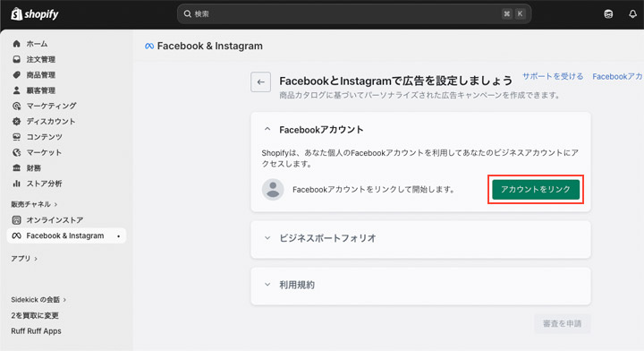Viewport: 644px width, 351px height.
Task: Open notifications bell icon
Action: coord(632,14)
